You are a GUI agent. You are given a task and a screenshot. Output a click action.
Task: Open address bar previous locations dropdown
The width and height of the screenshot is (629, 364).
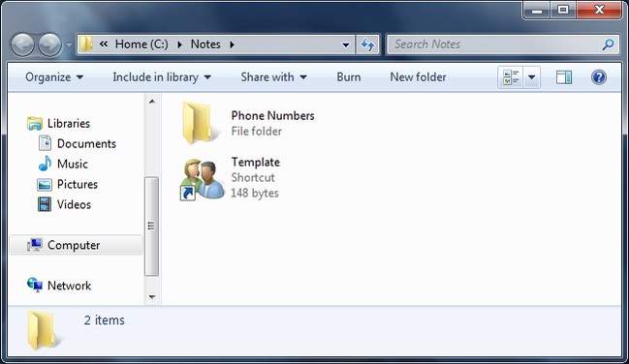(x=346, y=45)
